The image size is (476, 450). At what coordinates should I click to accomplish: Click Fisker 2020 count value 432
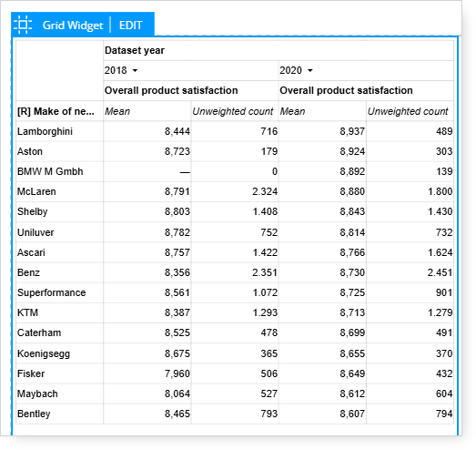tap(444, 373)
